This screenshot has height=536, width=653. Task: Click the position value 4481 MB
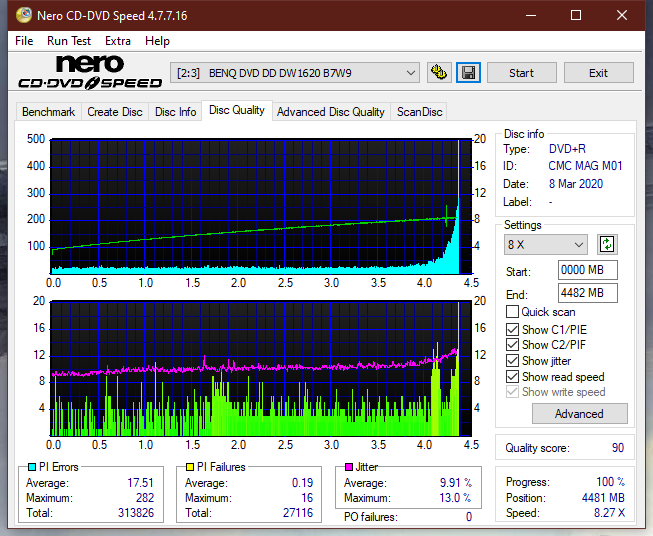(x=603, y=498)
